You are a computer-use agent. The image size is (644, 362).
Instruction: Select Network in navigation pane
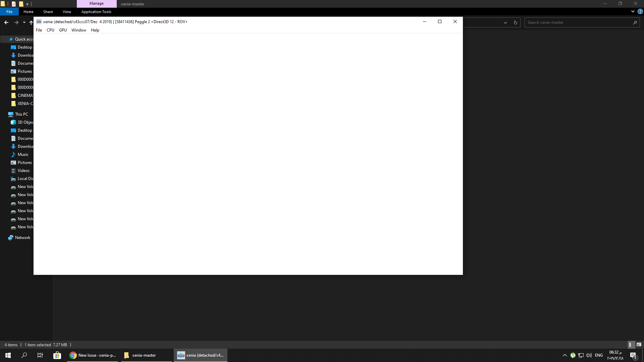[18, 238]
